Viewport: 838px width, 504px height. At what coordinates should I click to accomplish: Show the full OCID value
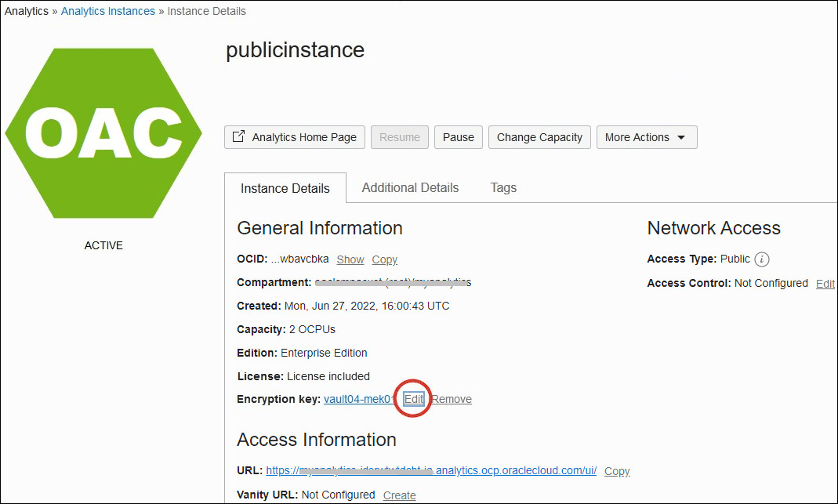[x=350, y=259]
